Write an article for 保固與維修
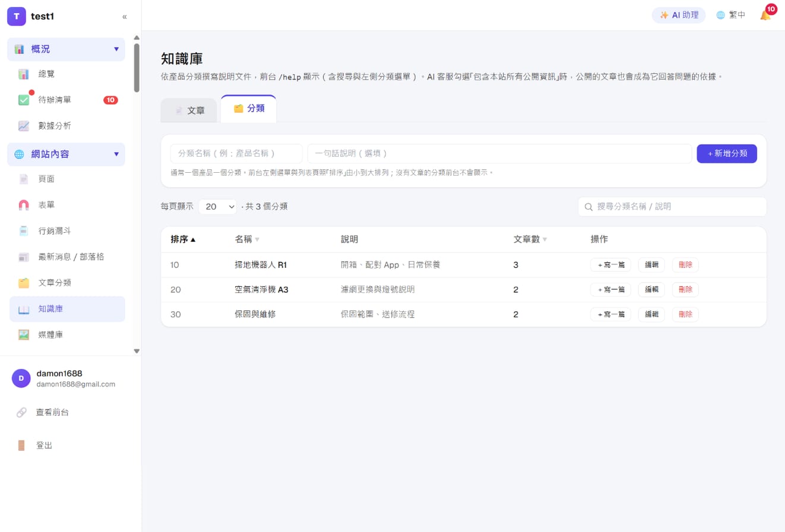785x532 pixels. click(610, 314)
